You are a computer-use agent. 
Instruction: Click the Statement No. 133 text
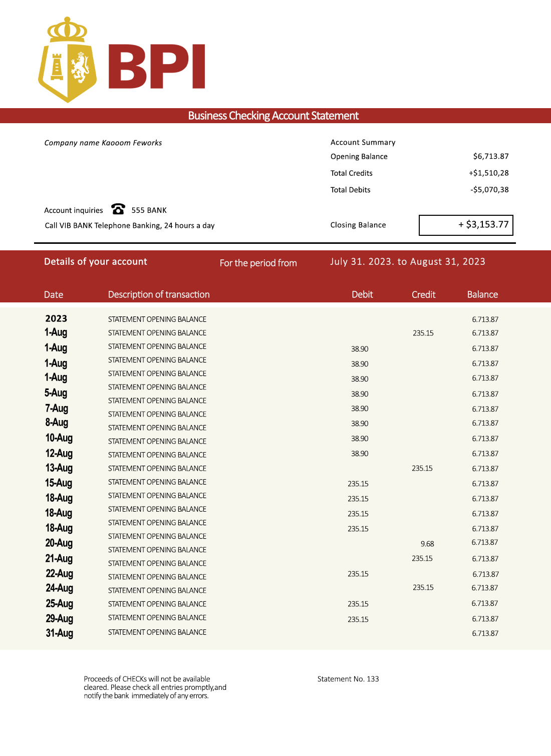click(x=348, y=679)
